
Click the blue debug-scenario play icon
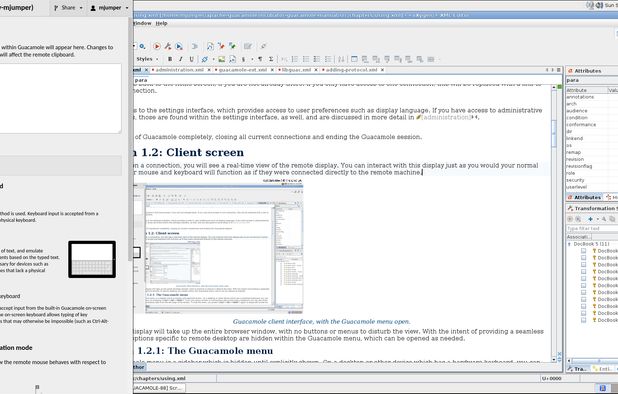pyautogui.click(x=179, y=46)
